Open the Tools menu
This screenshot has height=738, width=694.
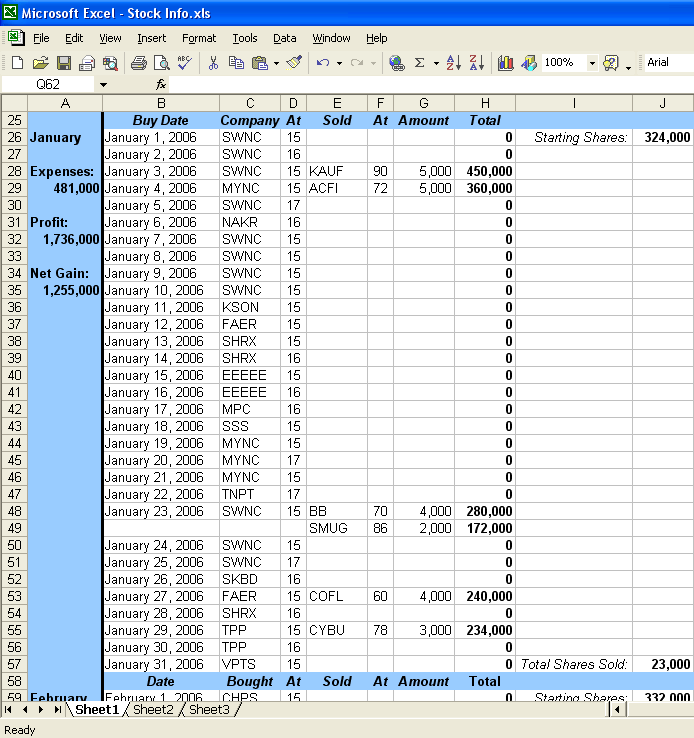[x=245, y=38]
